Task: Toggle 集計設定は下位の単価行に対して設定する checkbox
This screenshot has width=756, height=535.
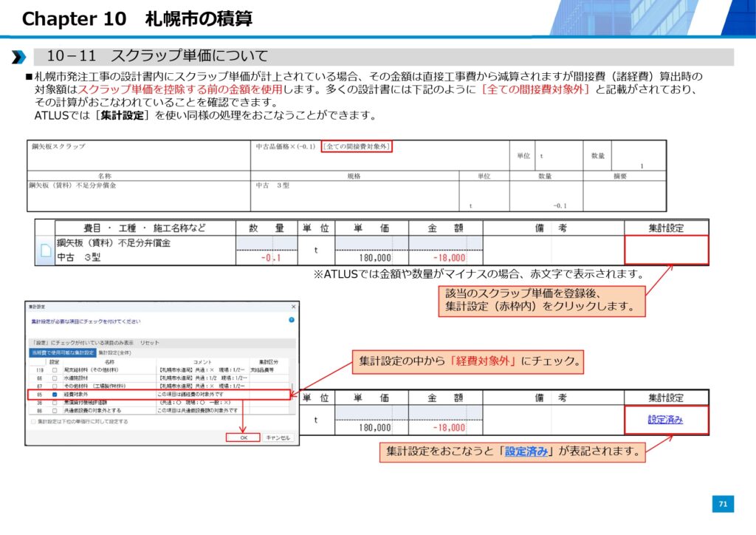Action: [x=33, y=421]
